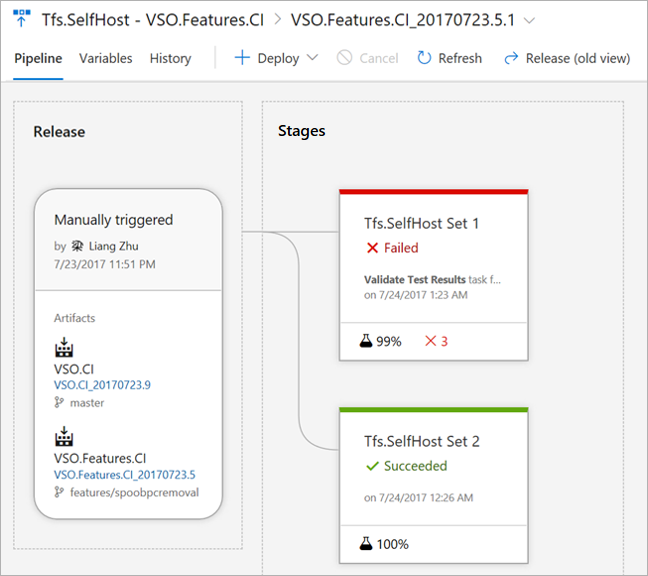This screenshot has height=576, width=648.
Task: Open the Tfs.SelfHost Set 1 failed stage
Action: point(421,224)
